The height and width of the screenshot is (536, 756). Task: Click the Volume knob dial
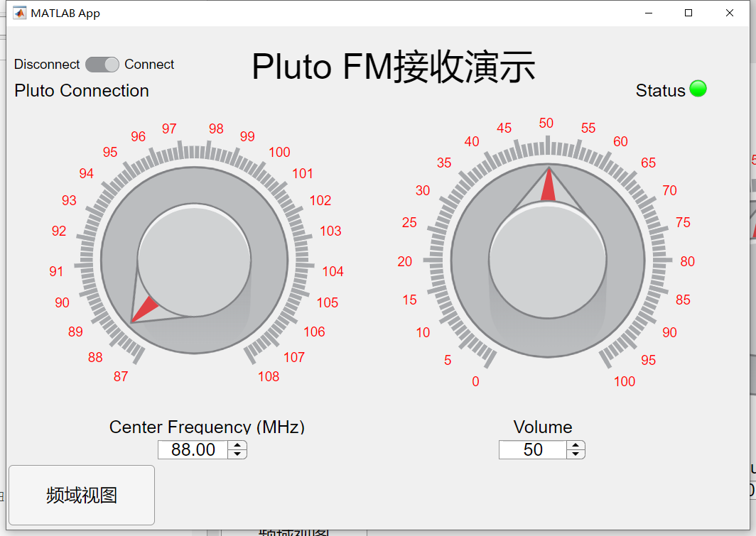point(548,260)
